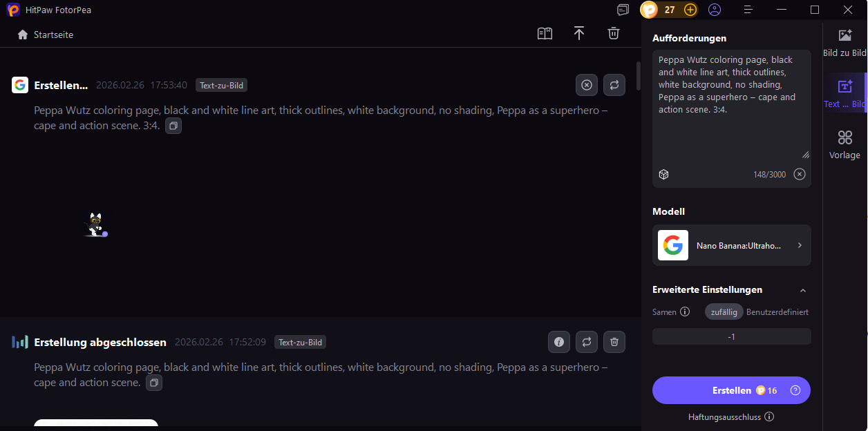The height and width of the screenshot is (431, 868).
Task: Cancel the generation in progress
Action: (x=587, y=85)
